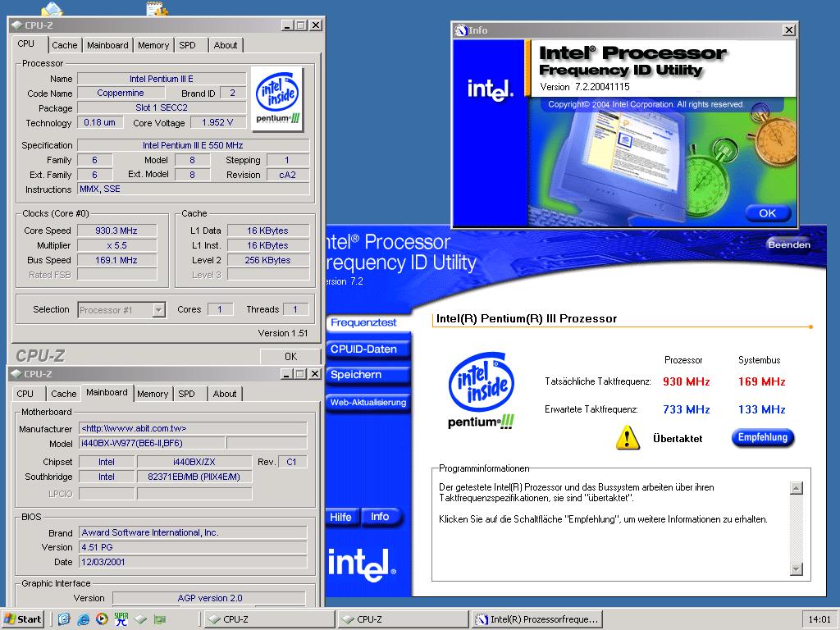Click the Southbridge value 82371EB/MB (PIIX4E/M)

click(x=194, y=477)
